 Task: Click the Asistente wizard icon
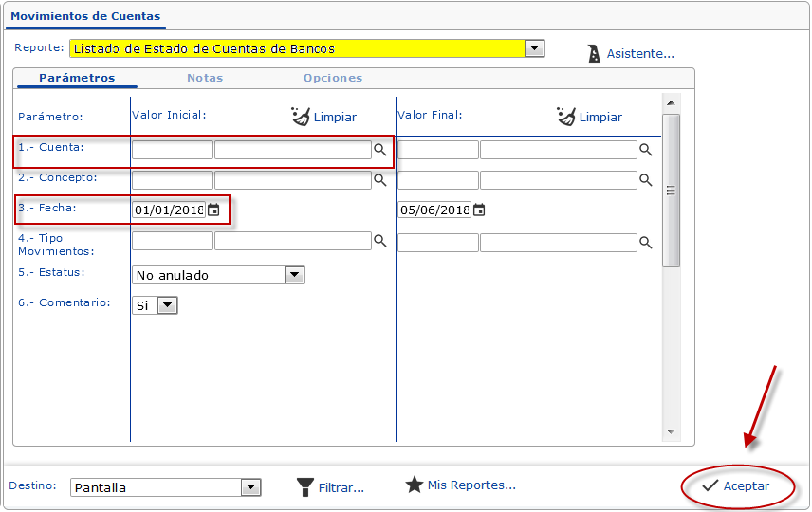pyautogui.click(x=594, y=53)
